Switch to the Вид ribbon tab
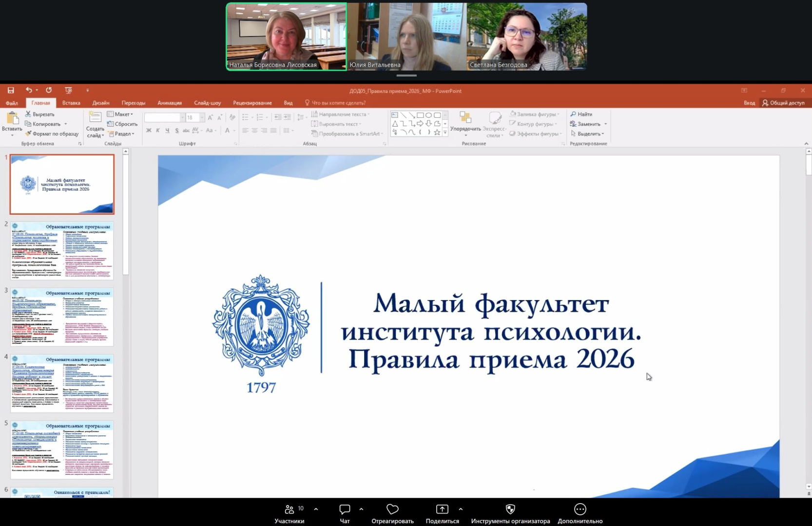The width and height of the screenshot is (812, 526). click(x=289, y=103)
